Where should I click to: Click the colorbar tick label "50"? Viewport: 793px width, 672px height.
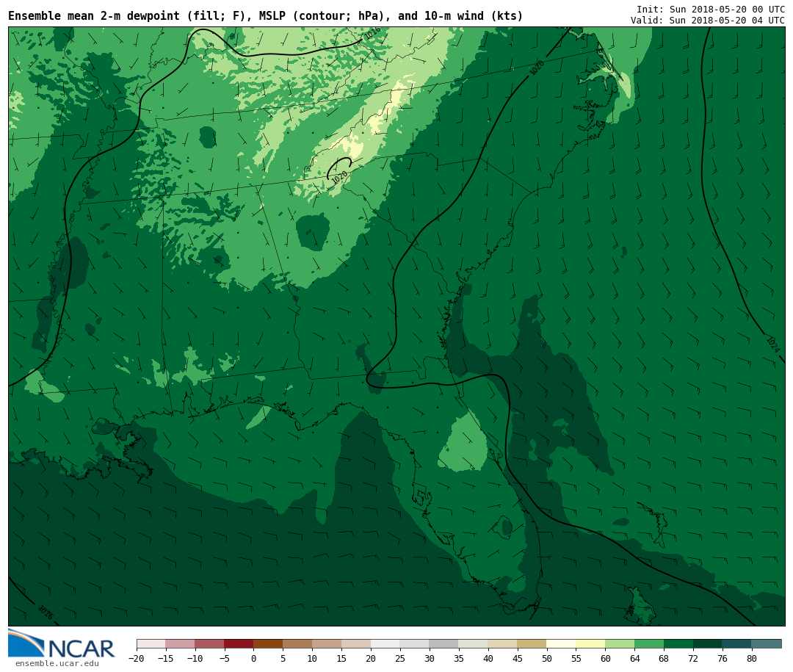pyautogui.click(x=547, y=658)
